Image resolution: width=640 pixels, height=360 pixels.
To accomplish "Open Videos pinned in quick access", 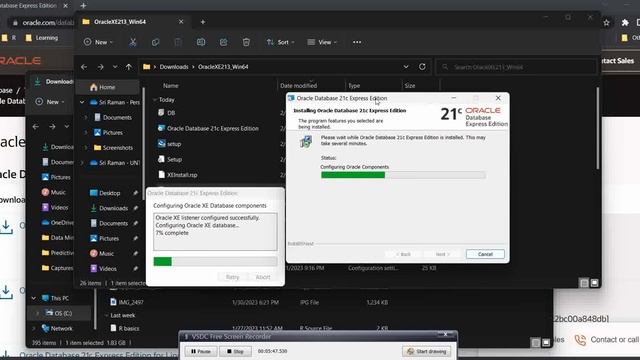I will point(107,269).
